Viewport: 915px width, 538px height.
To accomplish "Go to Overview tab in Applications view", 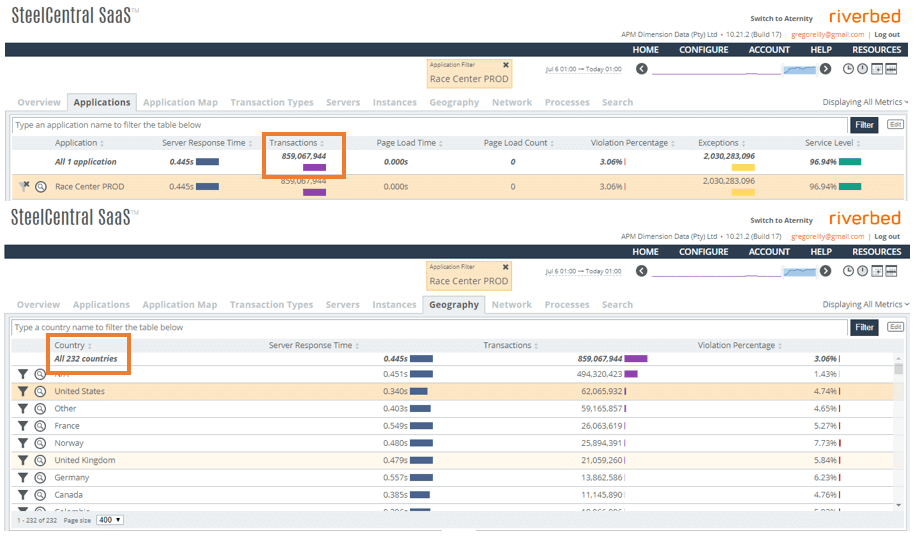I will click(x=39, y=102).
